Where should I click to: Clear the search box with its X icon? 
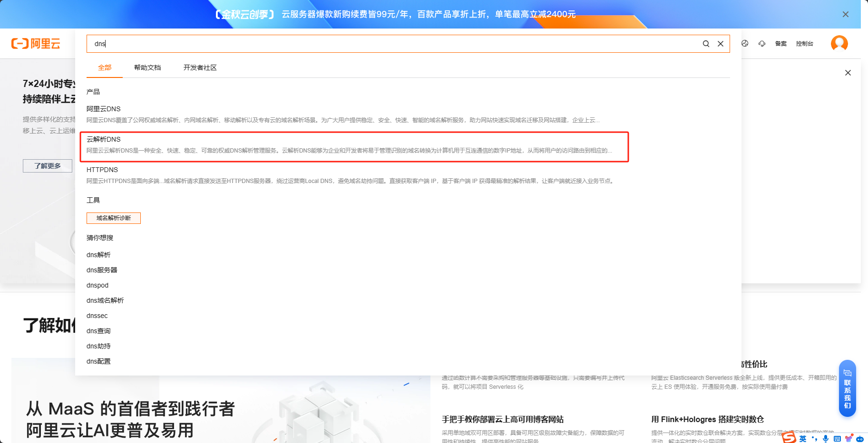(x=721, y=44)
